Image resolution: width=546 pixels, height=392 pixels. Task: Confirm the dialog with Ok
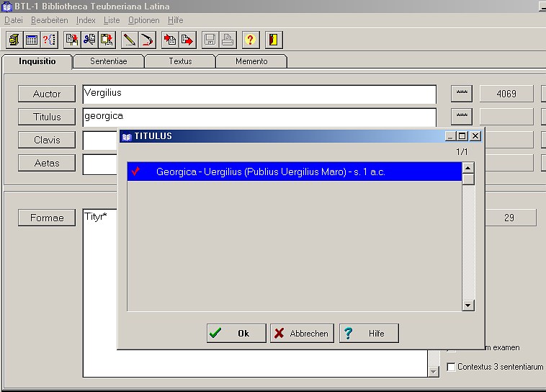236,334
